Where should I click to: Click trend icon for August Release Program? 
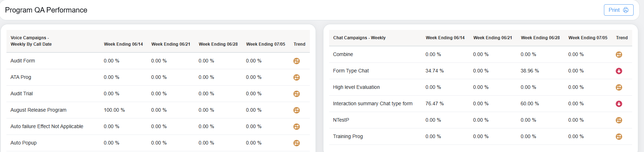point(297,110)
